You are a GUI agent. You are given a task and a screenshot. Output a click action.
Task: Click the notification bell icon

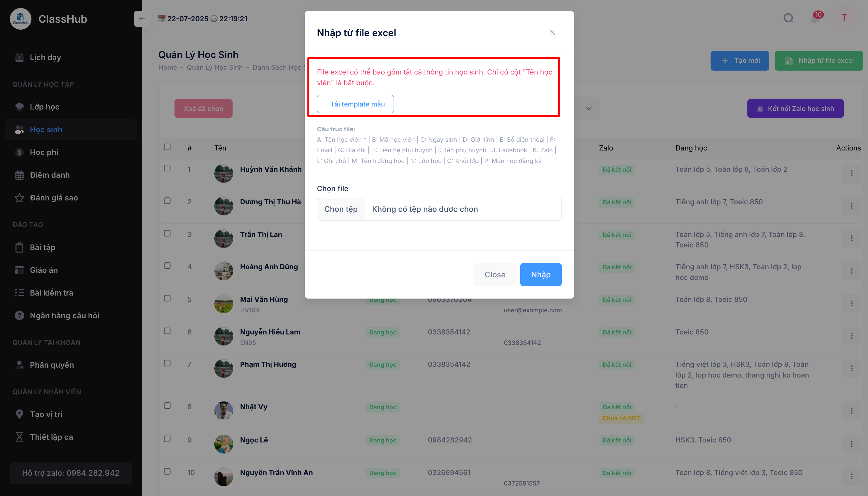pyautogui.click(x=814, y=18)
